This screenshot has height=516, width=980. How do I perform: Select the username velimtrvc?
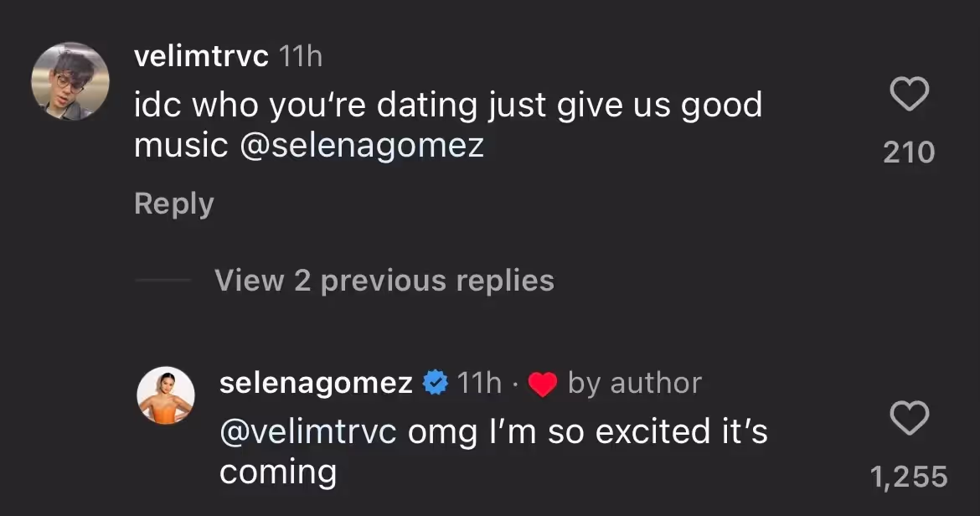tap(200, 57)
